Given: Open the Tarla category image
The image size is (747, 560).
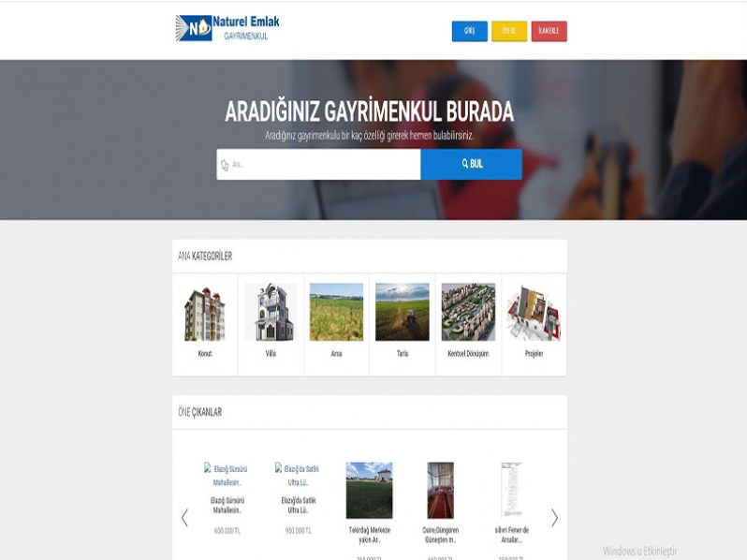Looking at the screenshot, I should click(x=403, y=312).
